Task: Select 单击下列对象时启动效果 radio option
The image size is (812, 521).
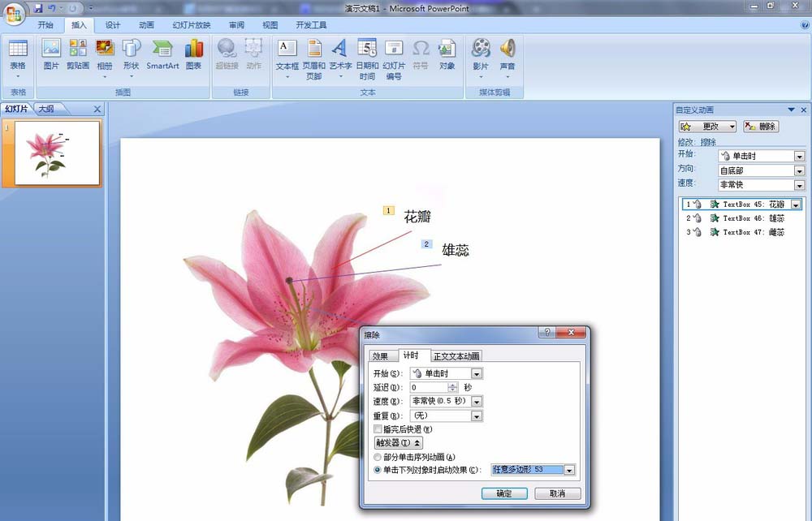Action: coord(378,470)
